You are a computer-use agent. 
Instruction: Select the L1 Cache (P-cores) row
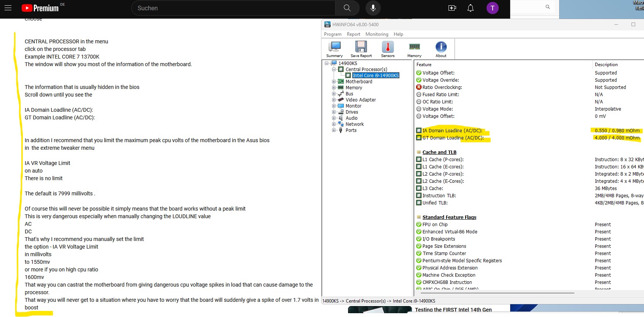tap(530, 160)
